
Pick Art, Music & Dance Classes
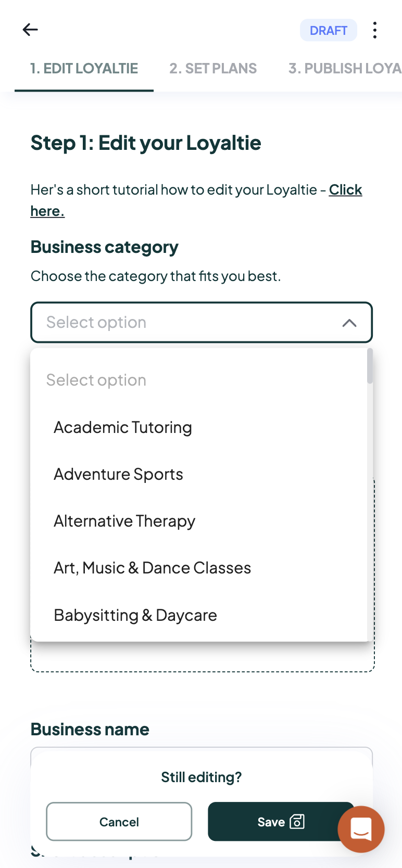(152, 568)
